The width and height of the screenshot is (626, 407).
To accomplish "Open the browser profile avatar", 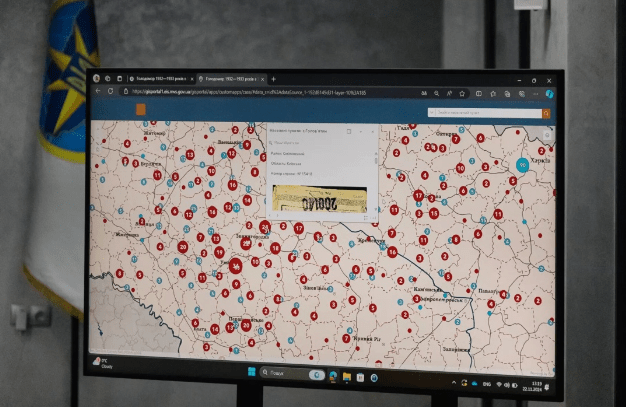I will [x=96, y=78].
